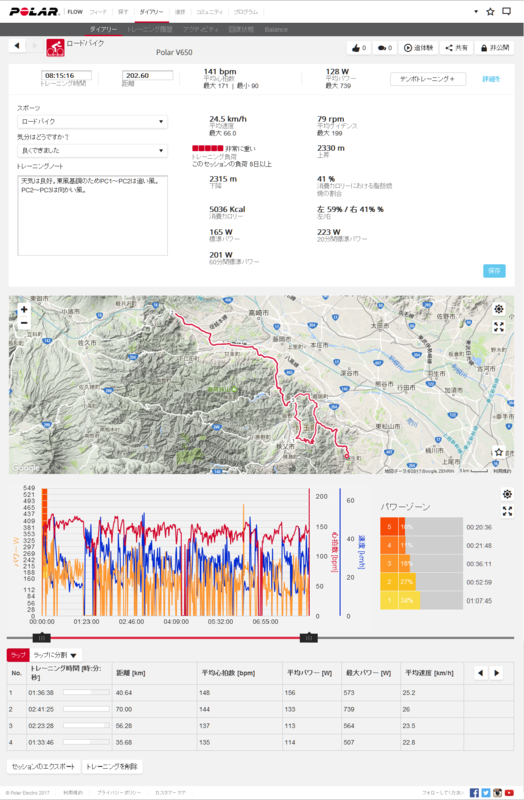The width and height of the screenshot is (524, 800).
Task: Click the map star favorite route icon
Action: 498,452
